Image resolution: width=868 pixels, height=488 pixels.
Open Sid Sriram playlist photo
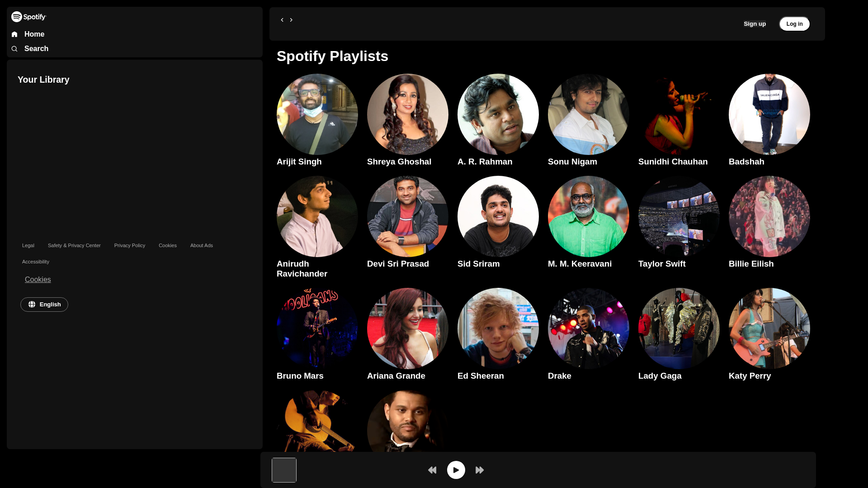[x=498, y=216]
